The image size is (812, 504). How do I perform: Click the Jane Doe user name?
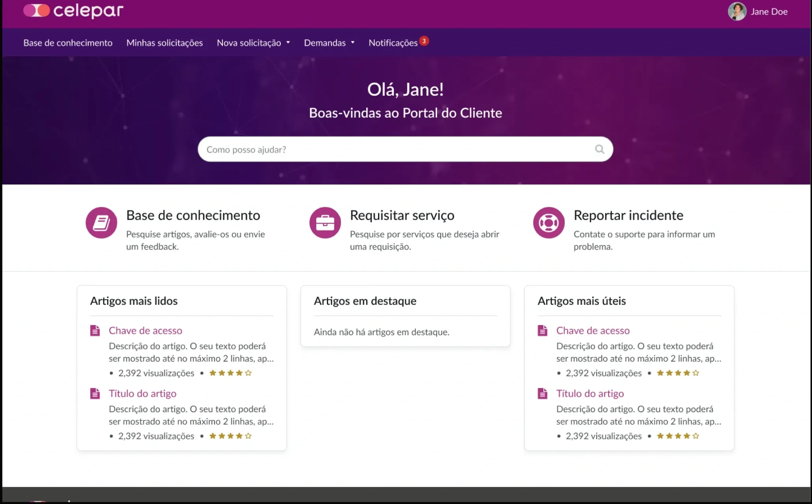pyautogui.click(x=769, y=11)
